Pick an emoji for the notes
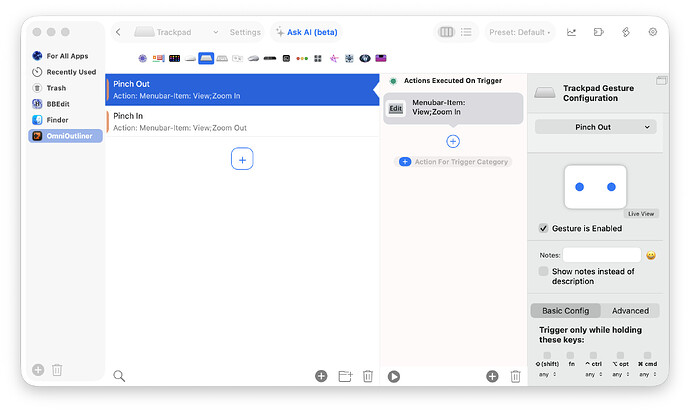Viewport: 690px width, 412px height. [651, 255]
